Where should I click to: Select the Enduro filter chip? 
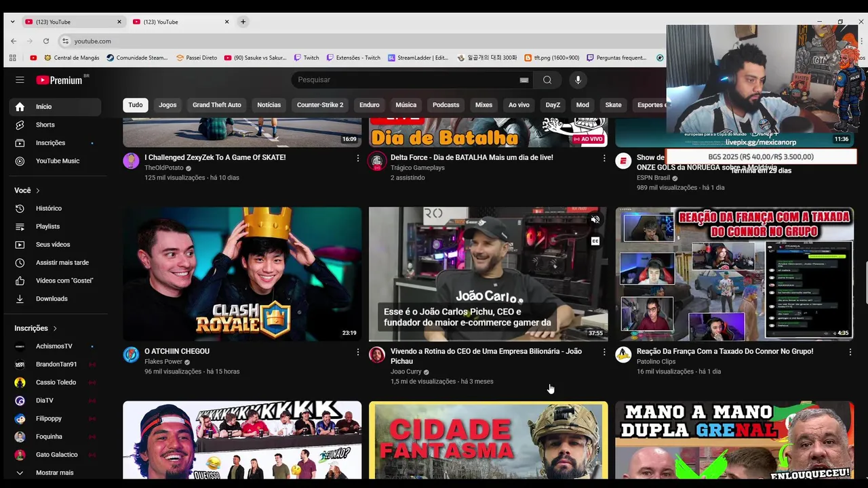(x=370, y=105)
